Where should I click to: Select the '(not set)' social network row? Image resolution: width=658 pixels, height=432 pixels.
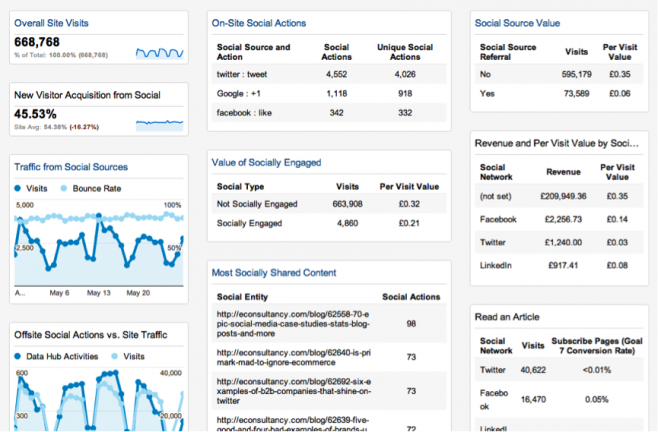point(559,196)
